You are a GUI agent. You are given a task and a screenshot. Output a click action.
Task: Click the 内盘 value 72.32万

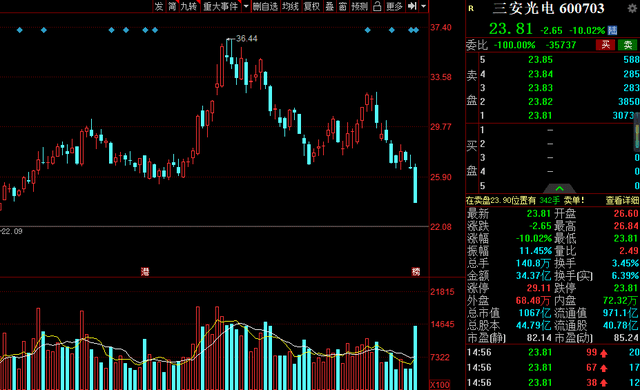[x=620, y=301]
